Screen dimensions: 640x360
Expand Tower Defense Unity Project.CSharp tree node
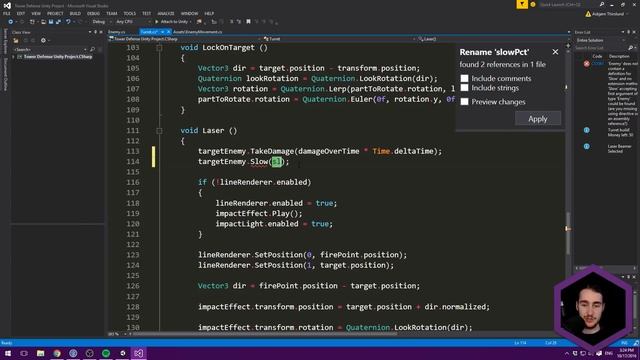[14, 57]
